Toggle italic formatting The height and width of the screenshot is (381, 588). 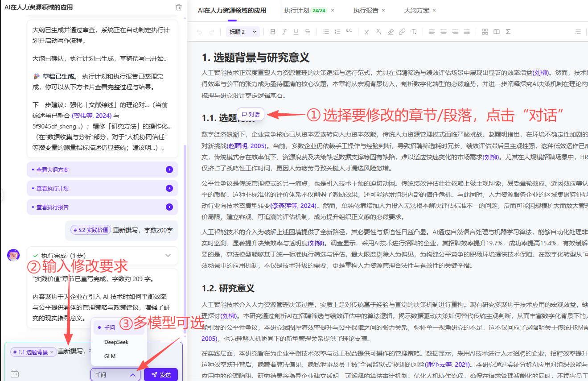click(284, 32)
